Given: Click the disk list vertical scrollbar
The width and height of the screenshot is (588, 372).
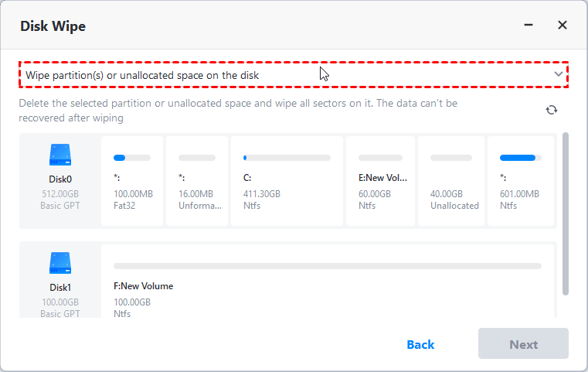Looking at the screenshot, I should [566, 213].
